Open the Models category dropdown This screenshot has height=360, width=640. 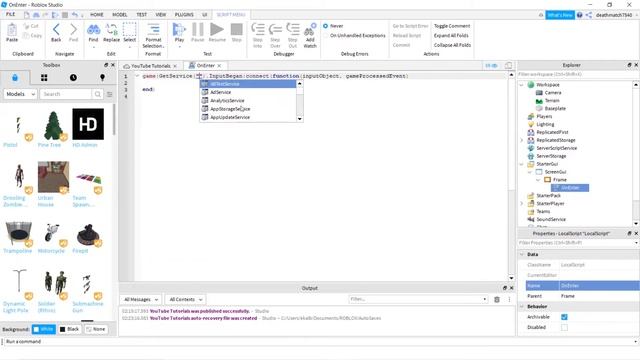tap(20, 94)
